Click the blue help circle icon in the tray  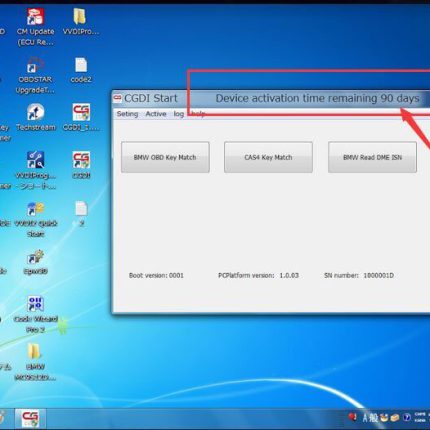[406, 417]
